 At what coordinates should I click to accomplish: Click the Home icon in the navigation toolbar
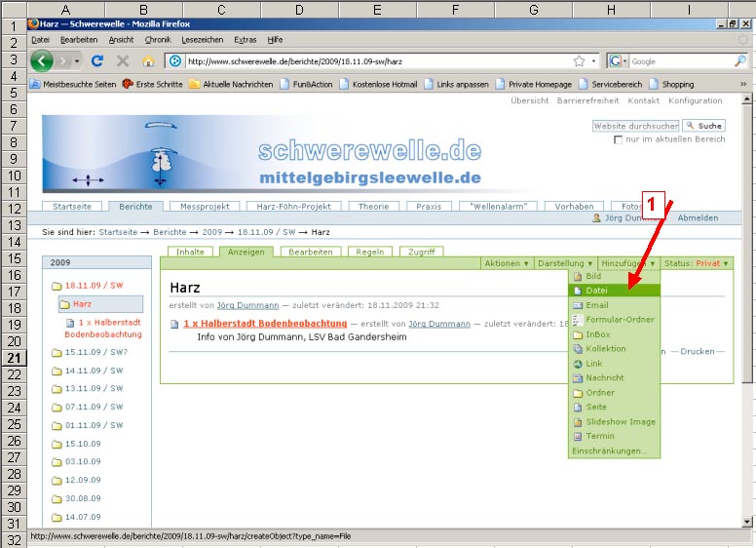(x=148, y=60)
